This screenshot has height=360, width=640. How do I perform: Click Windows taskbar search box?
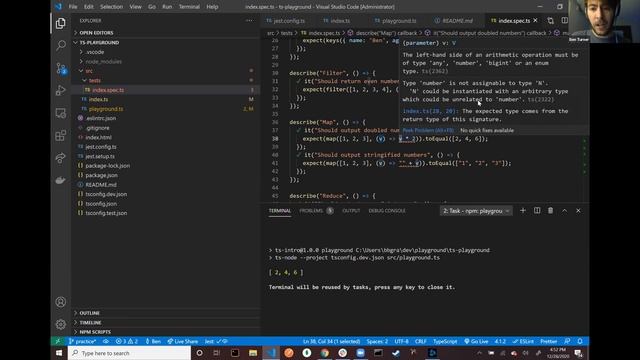tap(129, 353)
